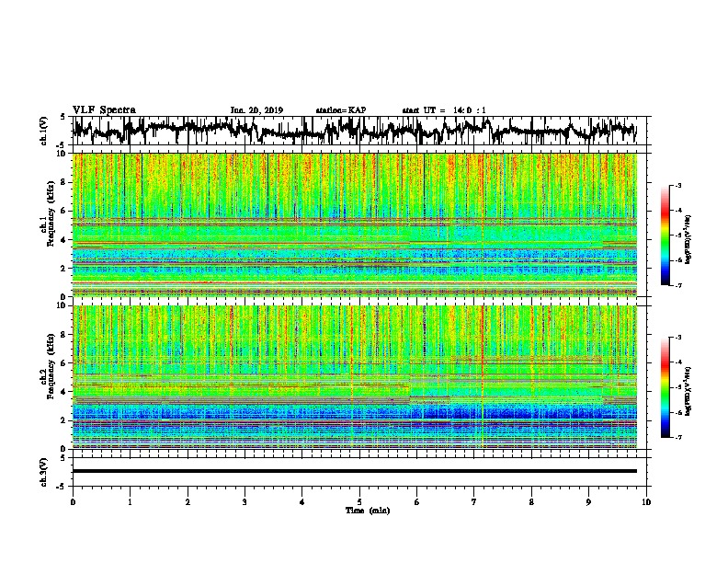Click the ch.2 color scale bar
728x563 pixels.
coord(665,387)
